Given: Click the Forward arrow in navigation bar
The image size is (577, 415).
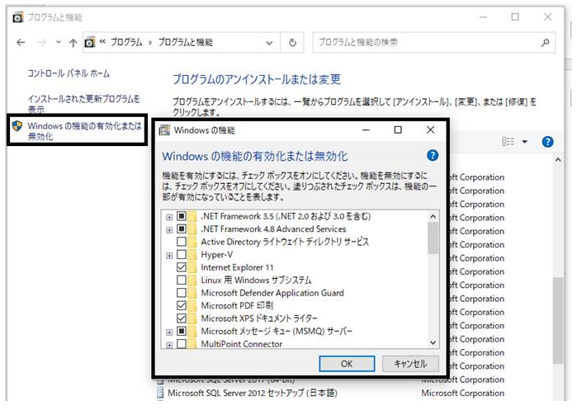Looking at the screenshot, I should 42,43.
